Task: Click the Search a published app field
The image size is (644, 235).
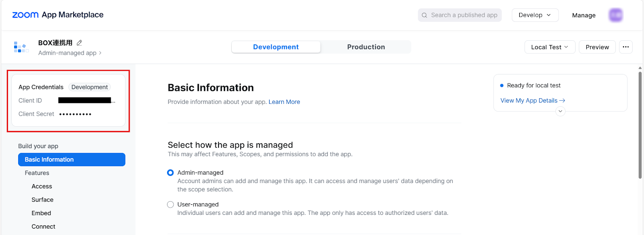Action: (464, 15)
